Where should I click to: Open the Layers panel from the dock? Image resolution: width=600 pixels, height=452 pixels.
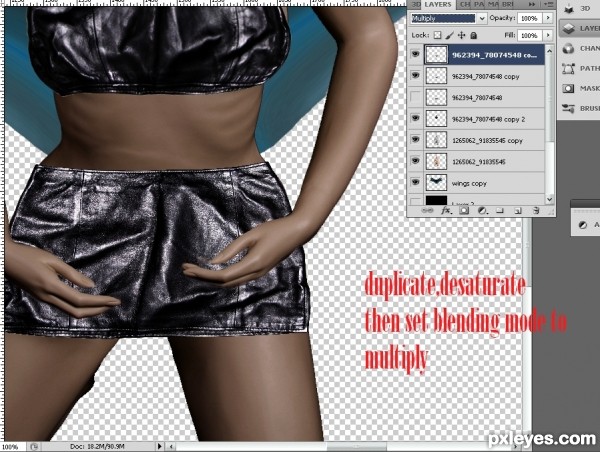click(x=579, y=28)
